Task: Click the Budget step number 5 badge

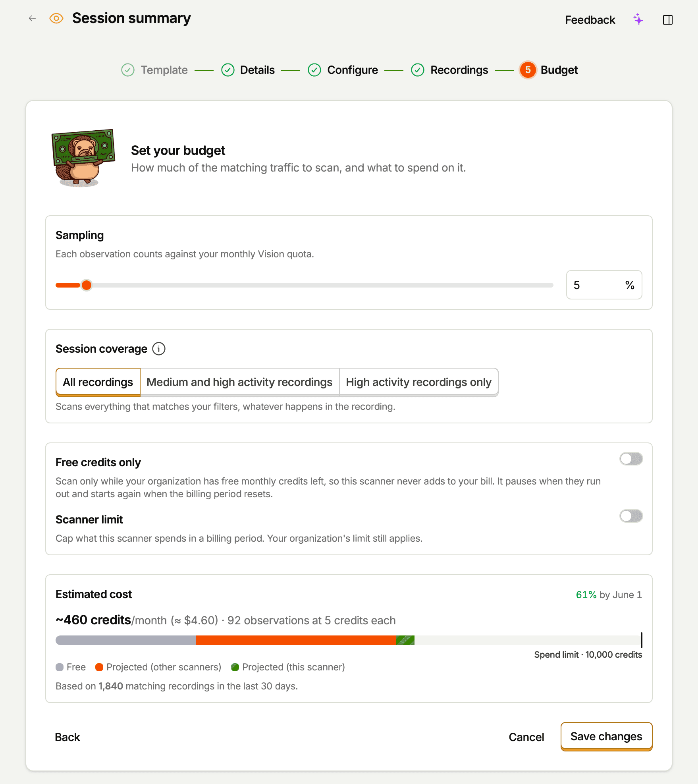Action: pos(528,70)
